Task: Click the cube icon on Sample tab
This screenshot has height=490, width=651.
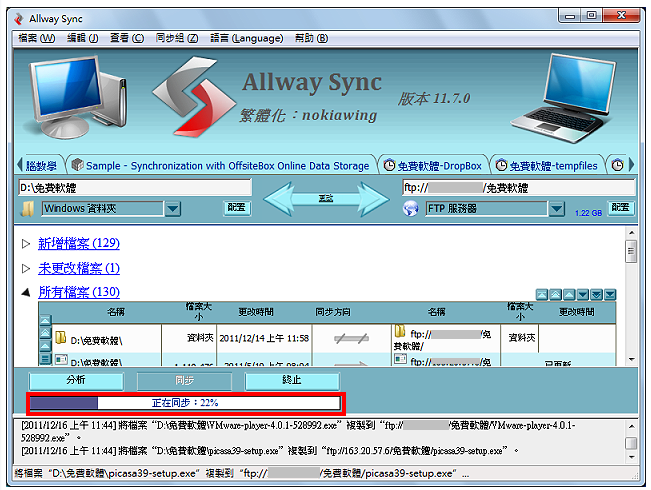Action: point(77,165)
